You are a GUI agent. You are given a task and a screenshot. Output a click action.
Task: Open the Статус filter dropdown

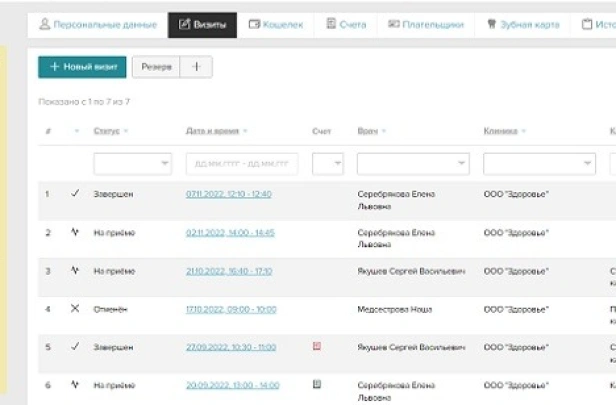(x=133, y=163)
